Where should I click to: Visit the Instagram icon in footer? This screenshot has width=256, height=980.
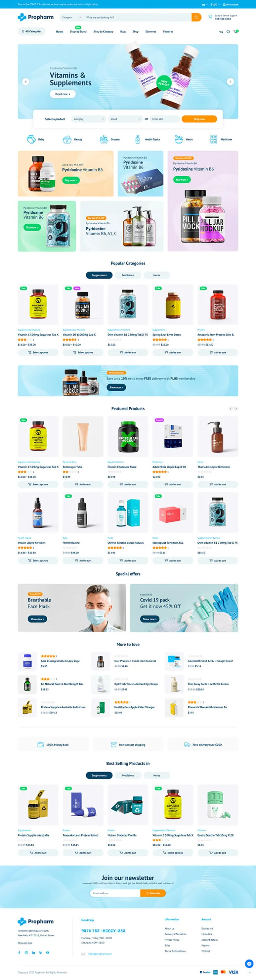(26, 952)
